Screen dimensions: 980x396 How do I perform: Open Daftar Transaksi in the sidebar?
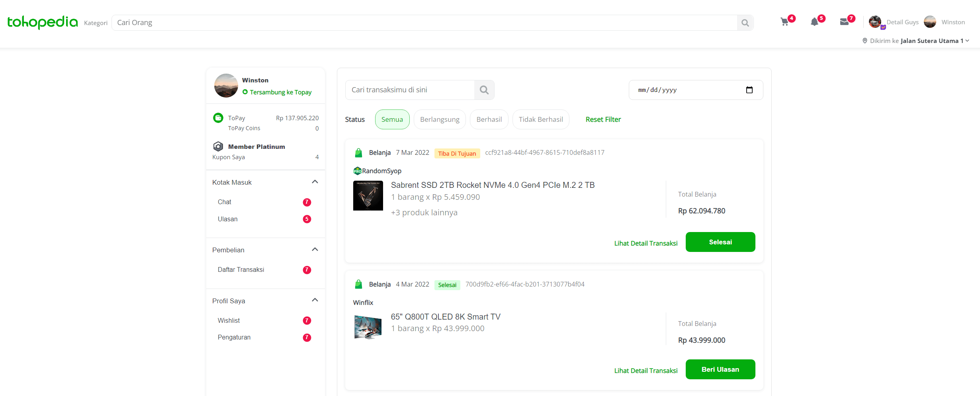pyautogui.click(x=241, y=269)
